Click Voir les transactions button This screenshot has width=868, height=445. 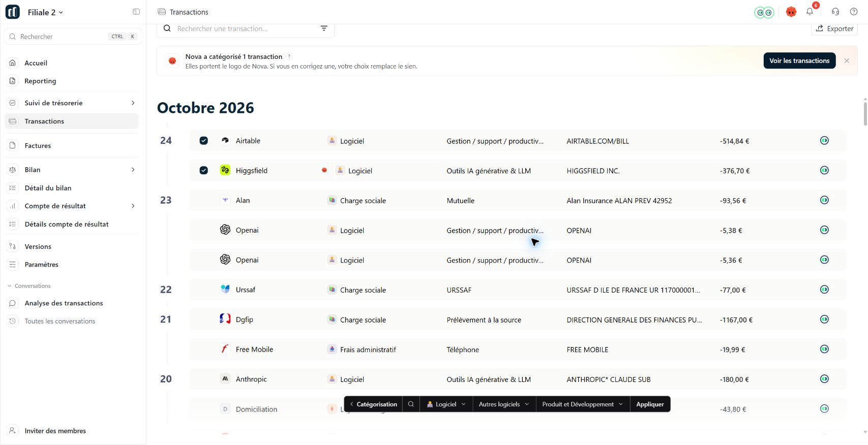click(x=799, y=60)
